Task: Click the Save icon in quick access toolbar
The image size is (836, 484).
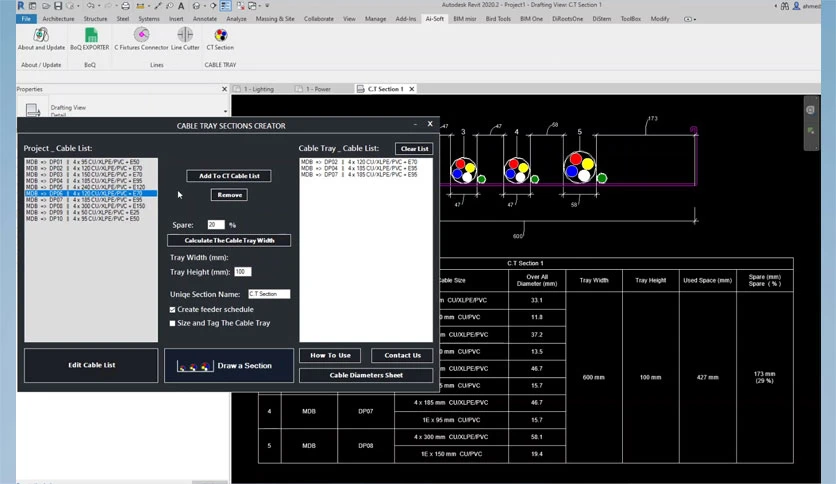Action: tap(58, 6)
